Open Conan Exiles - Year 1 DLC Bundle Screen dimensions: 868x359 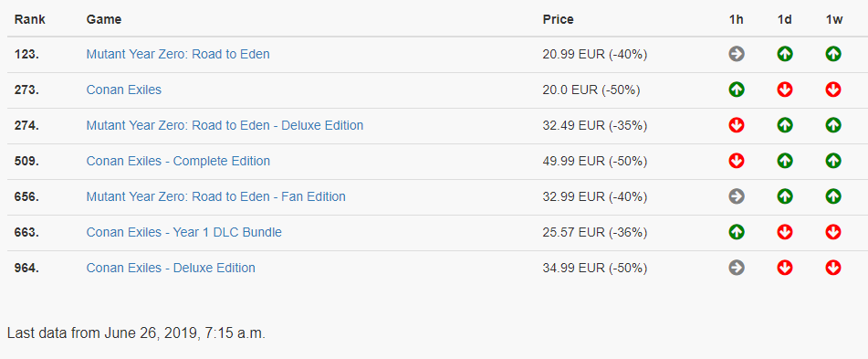pyautogui.click(x=183, y=232)
